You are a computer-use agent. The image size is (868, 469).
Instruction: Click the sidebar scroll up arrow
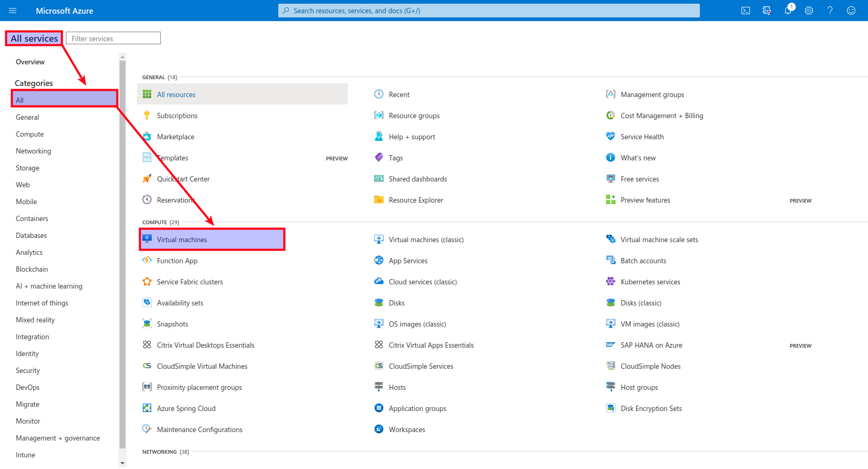[x=122, y=57]
